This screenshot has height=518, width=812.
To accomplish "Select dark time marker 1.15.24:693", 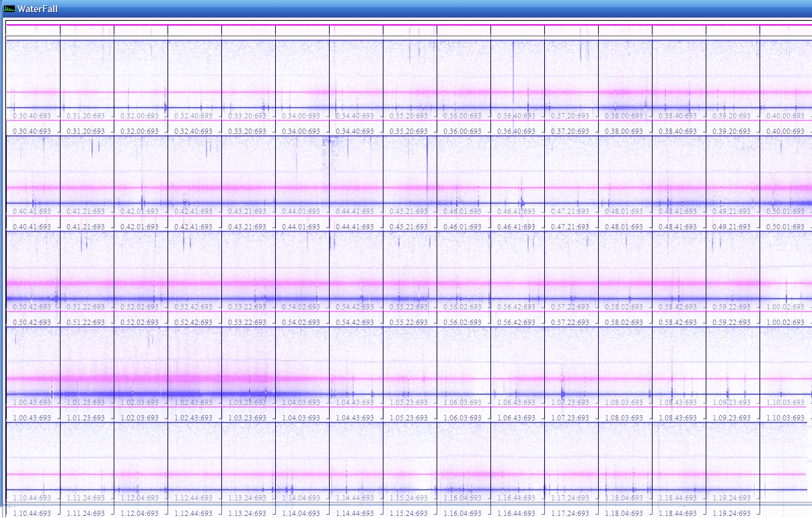I will pyautogui.click(x=409, y=513).
